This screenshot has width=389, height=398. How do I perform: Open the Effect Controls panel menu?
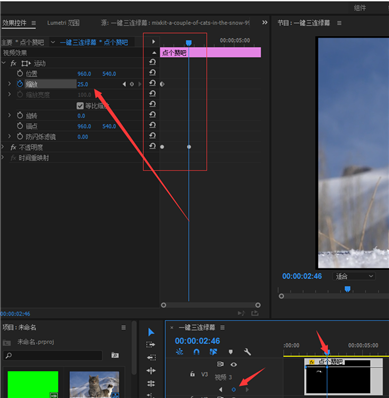[34, 23]
